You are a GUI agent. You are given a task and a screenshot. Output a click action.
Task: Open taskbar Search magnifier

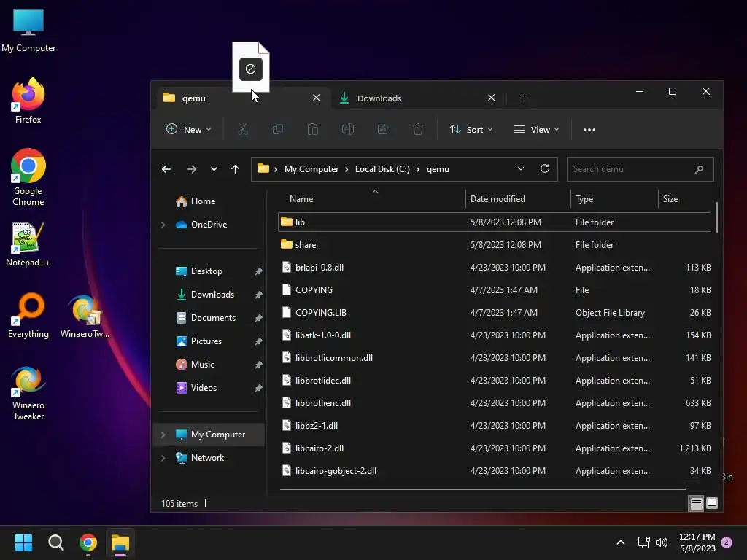(x=55, y=542)
